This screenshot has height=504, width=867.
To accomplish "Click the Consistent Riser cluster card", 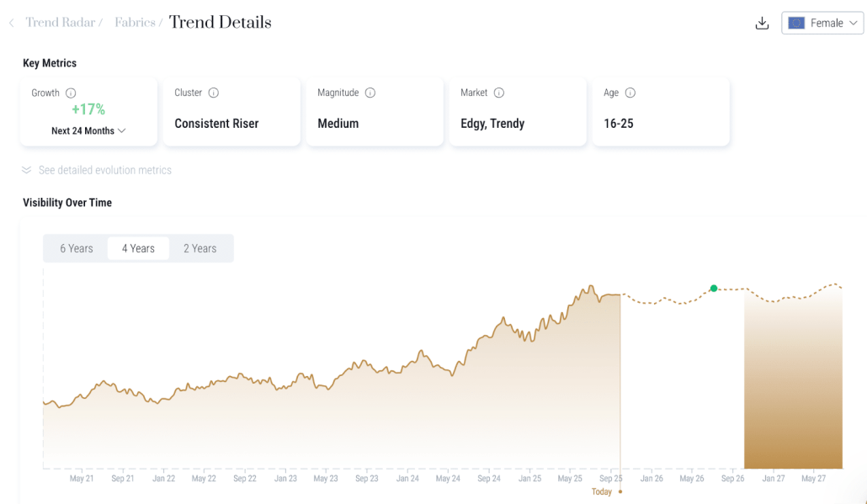I will click(x=231, y=112).
